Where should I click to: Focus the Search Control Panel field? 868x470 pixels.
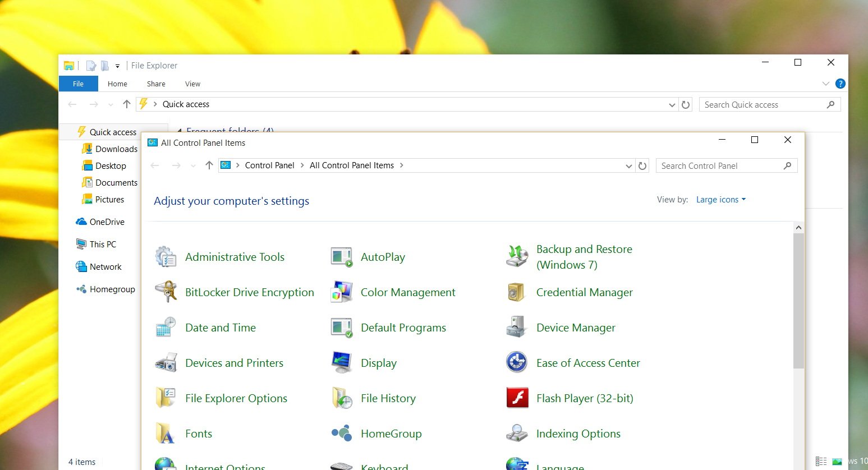click(x=727, y=165)
